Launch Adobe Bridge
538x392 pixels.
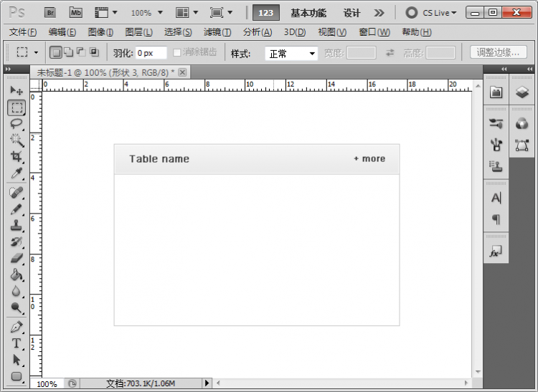click(50, 13)
